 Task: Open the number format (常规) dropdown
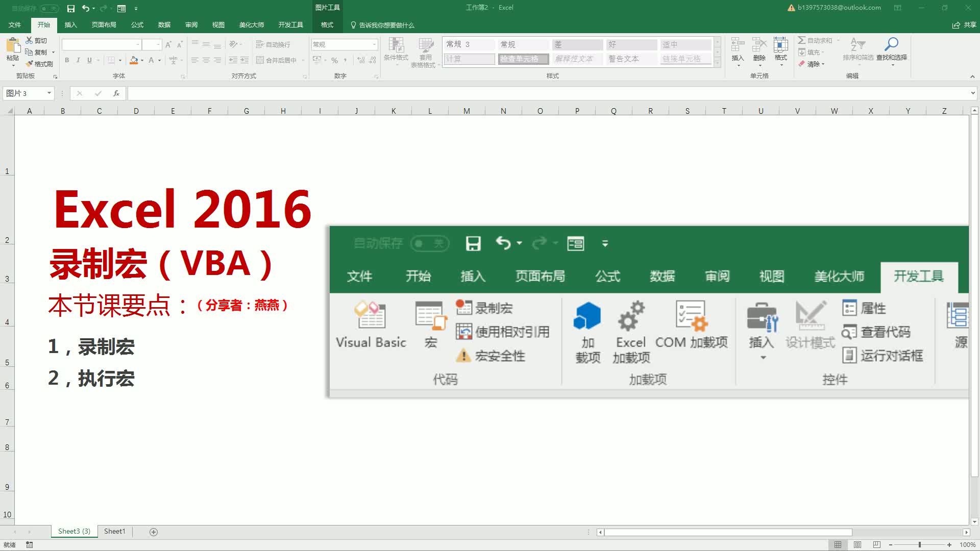(x=374, y=45)
